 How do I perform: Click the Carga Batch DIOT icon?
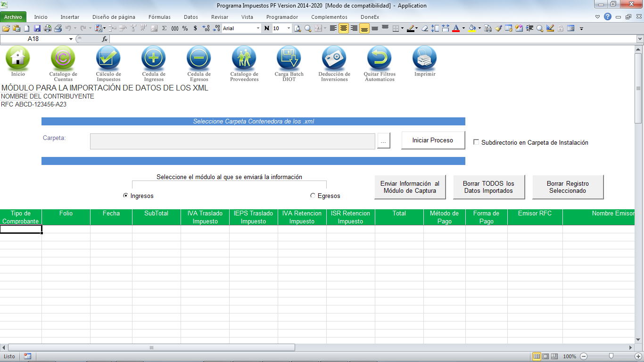coord(289,58)
